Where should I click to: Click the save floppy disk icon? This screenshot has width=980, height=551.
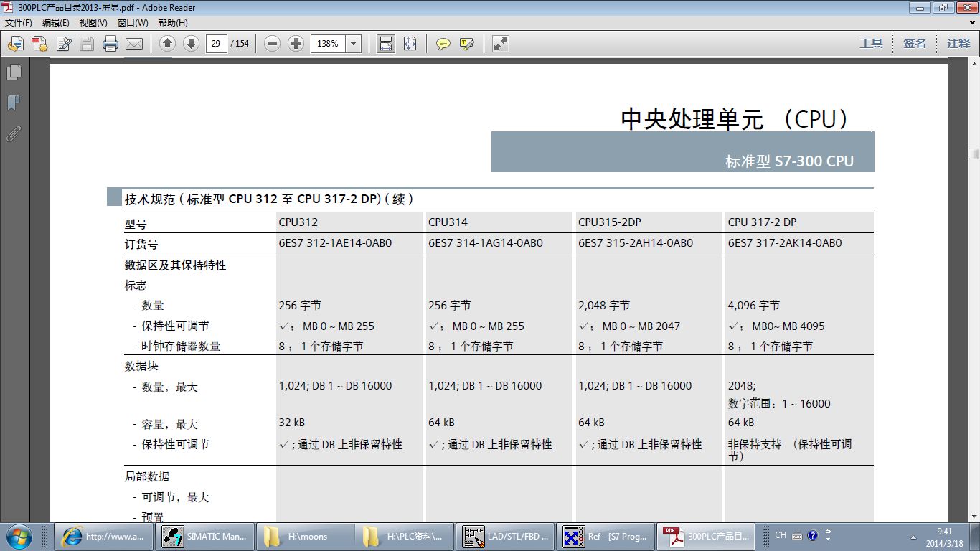pos(87,44)
